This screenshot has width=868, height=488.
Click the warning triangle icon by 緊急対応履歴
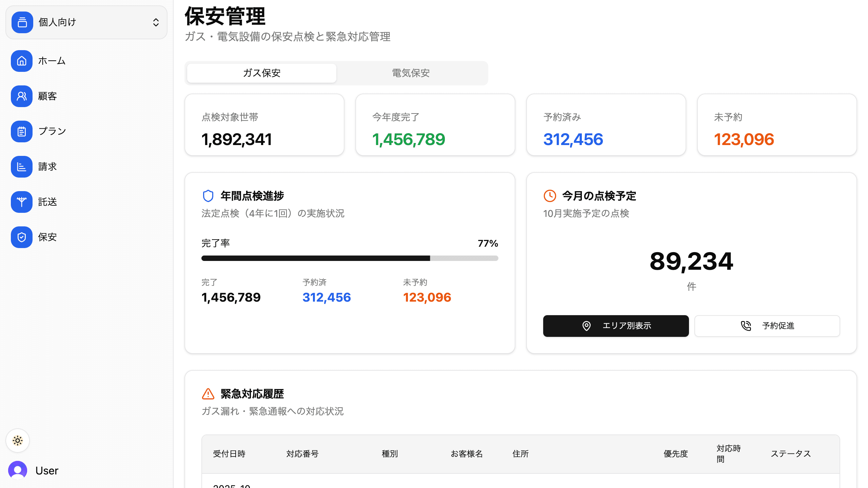[208, 394]
